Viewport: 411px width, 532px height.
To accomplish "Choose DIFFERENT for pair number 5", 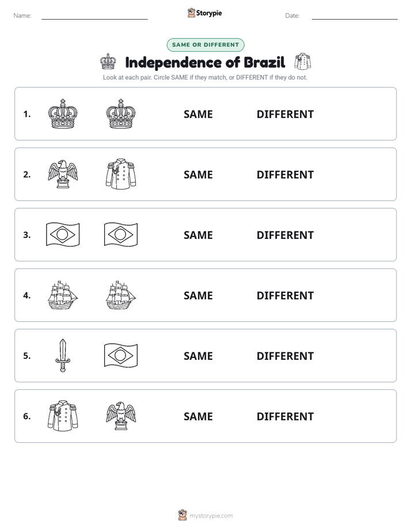I will (x=285, y=356).
